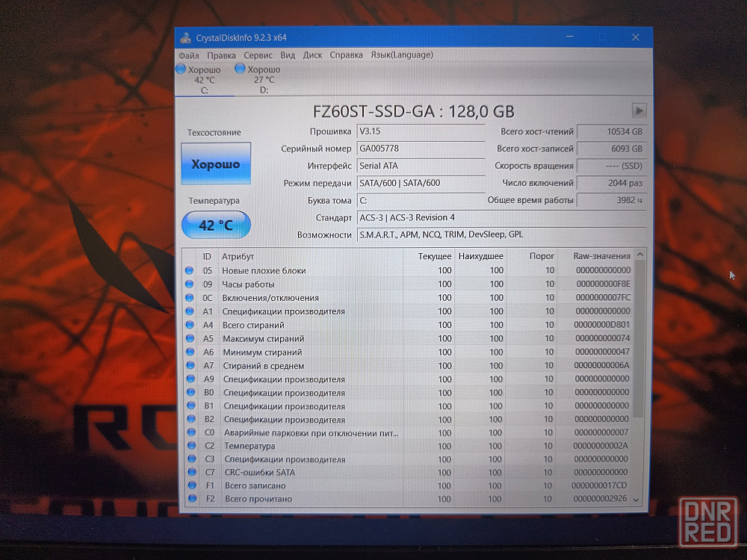Click raw value 00000000D801
The image size is (747, 560).
coord(601,325)
